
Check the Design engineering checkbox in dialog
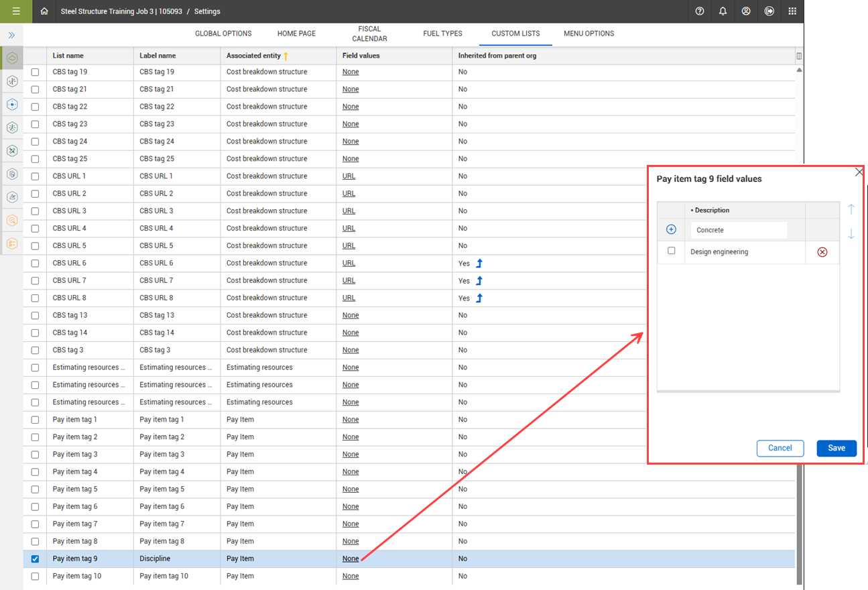(671, 251)
